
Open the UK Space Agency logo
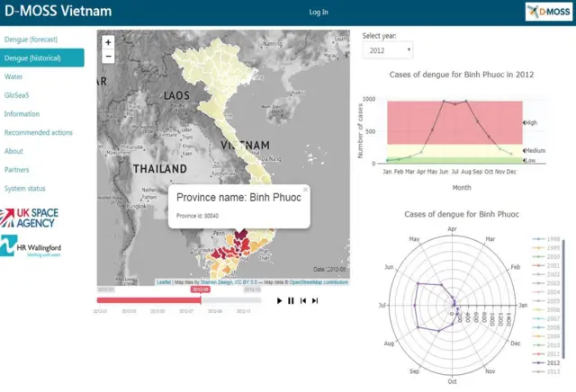[30, 218]
